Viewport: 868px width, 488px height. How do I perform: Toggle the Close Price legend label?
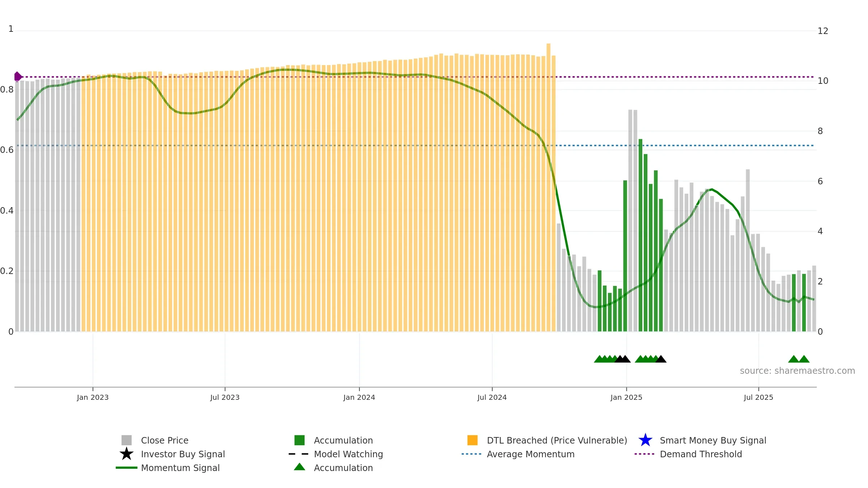point(165,440)
